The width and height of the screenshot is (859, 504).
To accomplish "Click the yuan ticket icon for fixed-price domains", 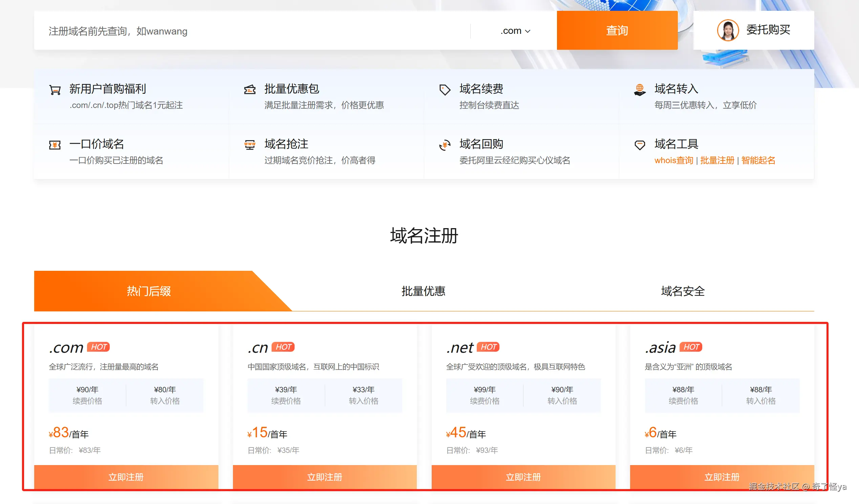I will click(55, 145).
